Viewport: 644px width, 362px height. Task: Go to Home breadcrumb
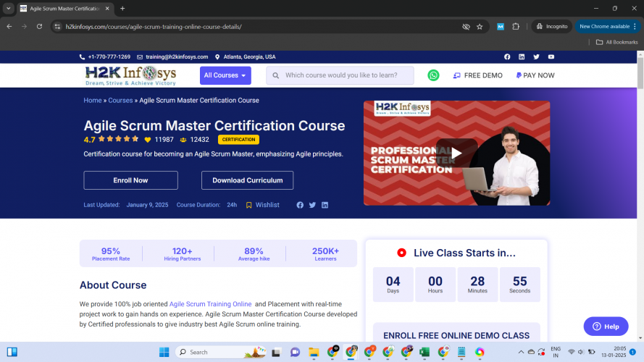(93, 100)
